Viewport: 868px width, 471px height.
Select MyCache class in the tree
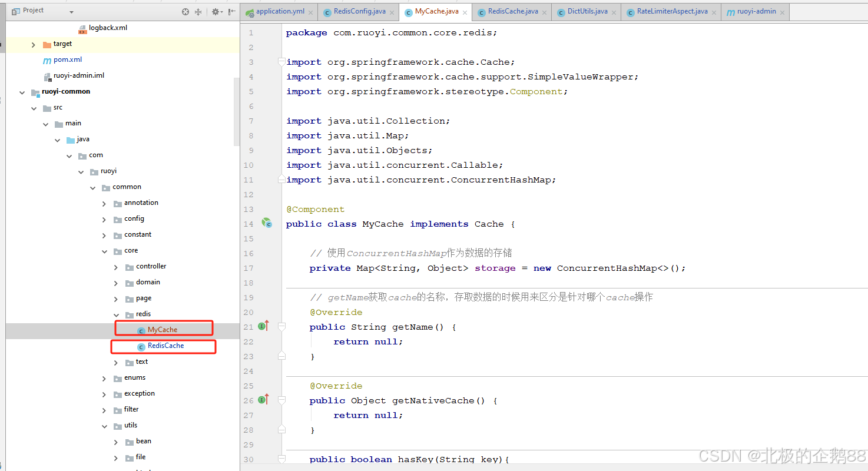(x=162, y=330)
